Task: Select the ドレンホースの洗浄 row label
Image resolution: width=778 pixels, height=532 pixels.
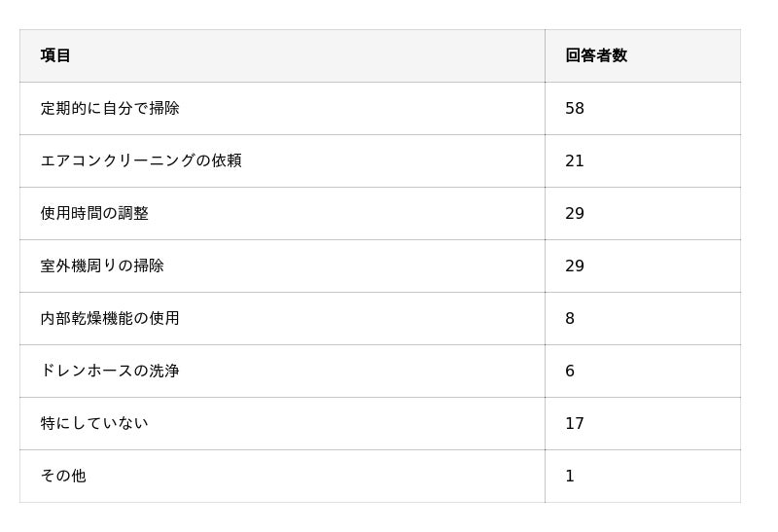Action: point(110,372)
